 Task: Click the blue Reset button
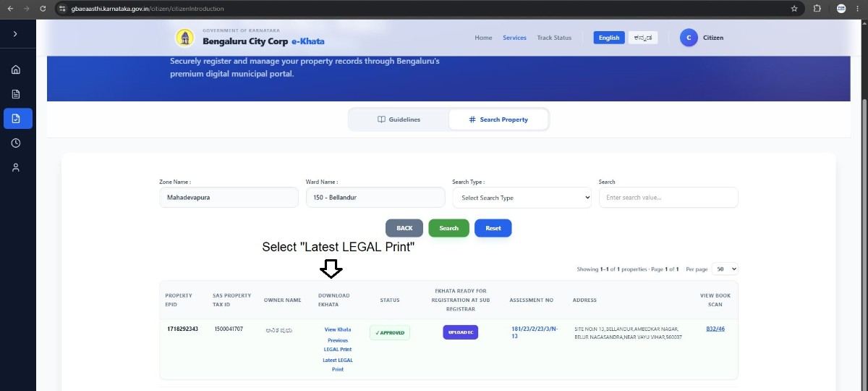pos(493,228)
